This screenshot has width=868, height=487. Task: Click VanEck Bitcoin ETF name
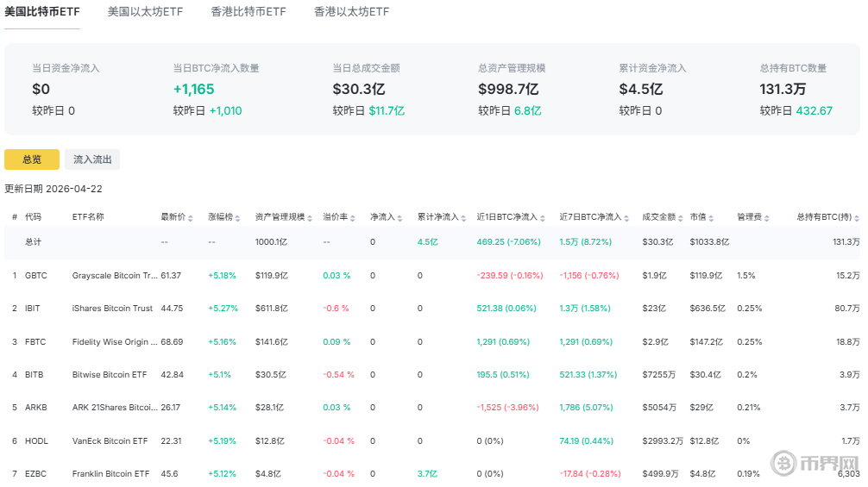[110, 440]
